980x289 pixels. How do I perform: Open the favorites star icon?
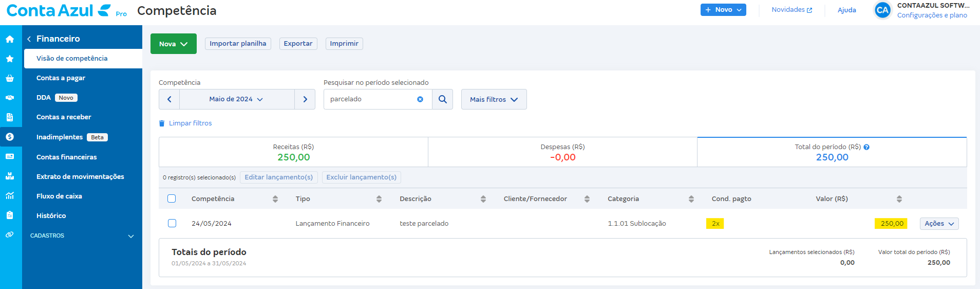coord(10,59)
